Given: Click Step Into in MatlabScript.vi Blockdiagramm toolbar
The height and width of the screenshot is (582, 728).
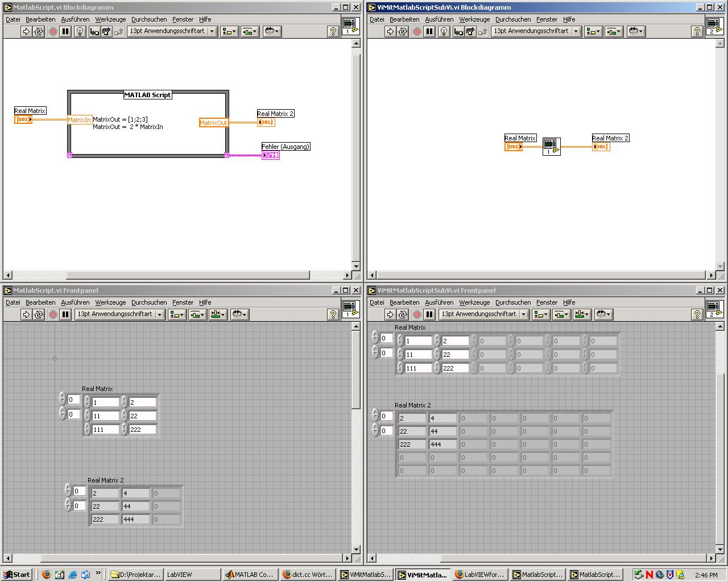Looking at the screenshot, I should tap(94, 31).
